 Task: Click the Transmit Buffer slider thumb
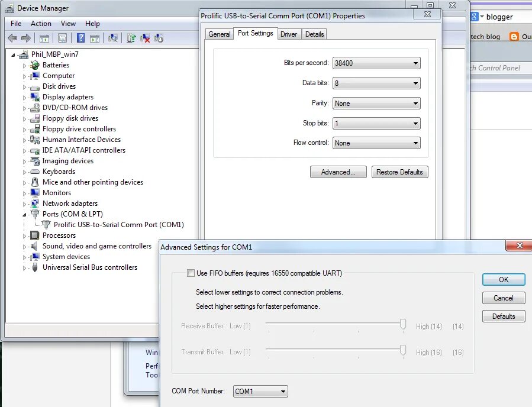(x=403, y=350)
